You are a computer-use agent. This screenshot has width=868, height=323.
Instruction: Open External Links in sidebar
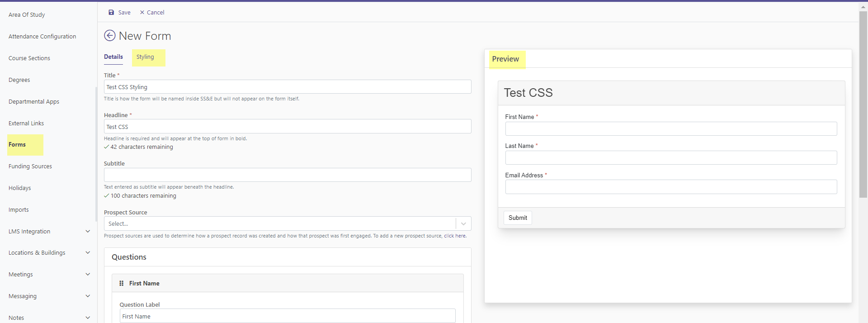26,123
